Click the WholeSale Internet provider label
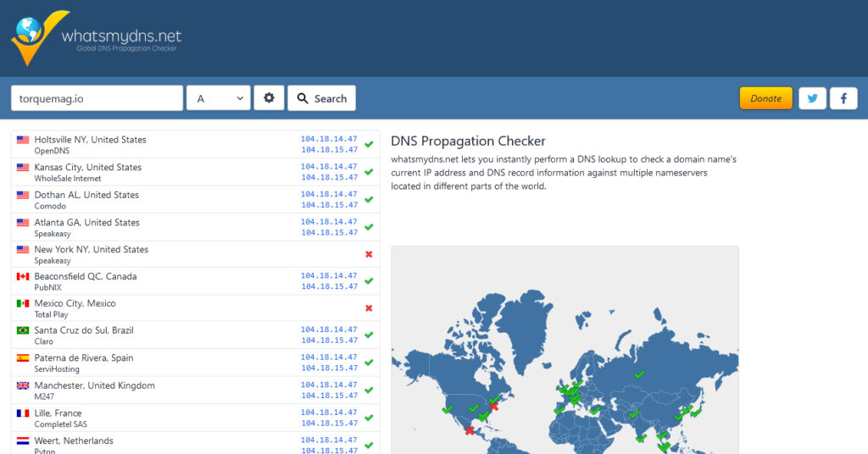This screenshot has height=454, width=868. click(68, 179)
